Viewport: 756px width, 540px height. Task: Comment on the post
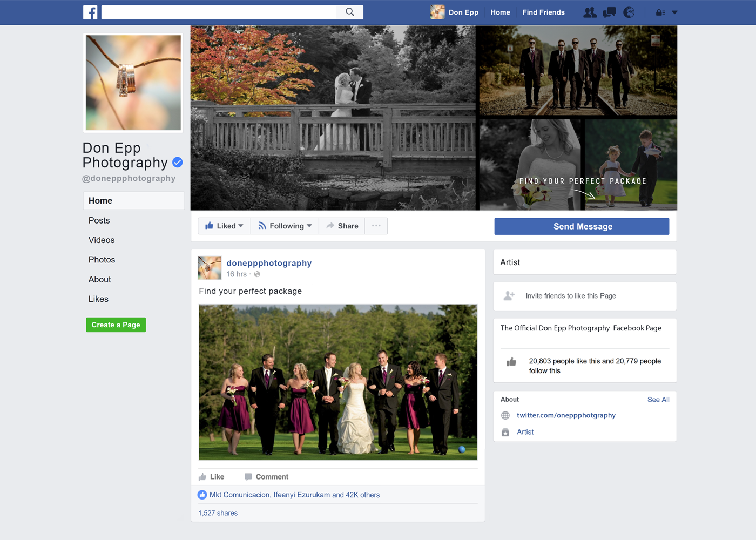click(267, 477)
